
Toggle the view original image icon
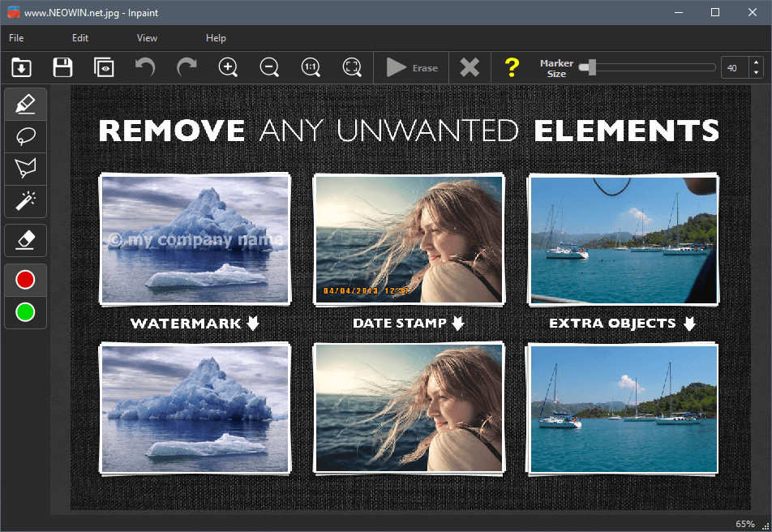coord(104,67)
